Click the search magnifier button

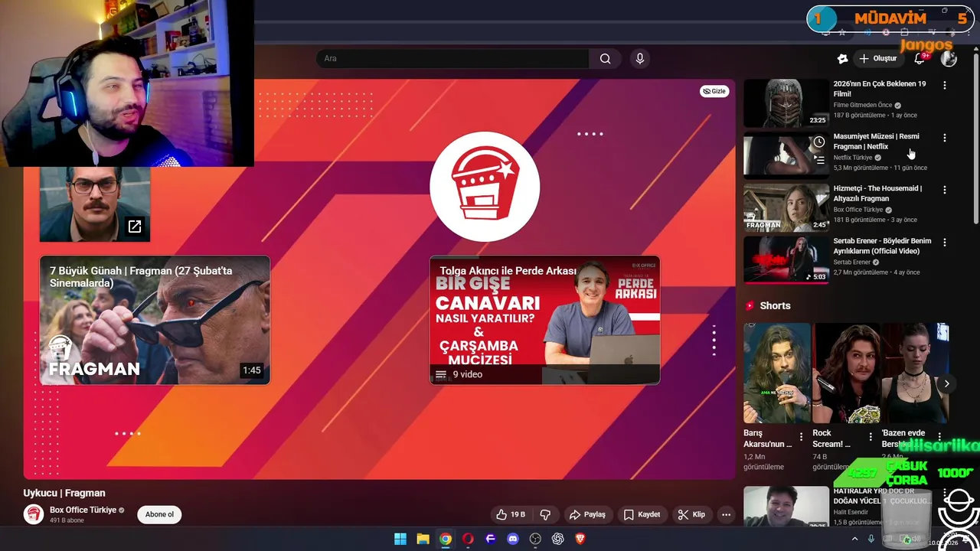click(605, 58)
